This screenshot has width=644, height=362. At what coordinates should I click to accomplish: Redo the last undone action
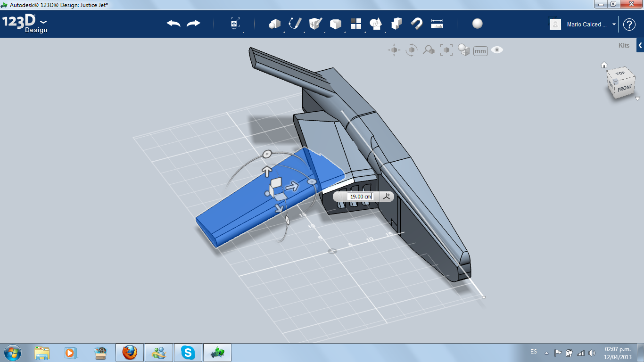[194, 24]
